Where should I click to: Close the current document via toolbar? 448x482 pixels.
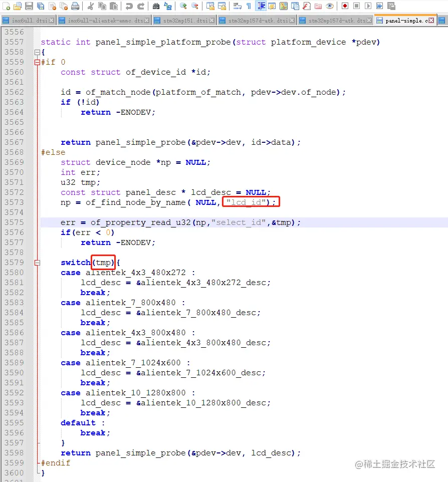coord(52,6)
